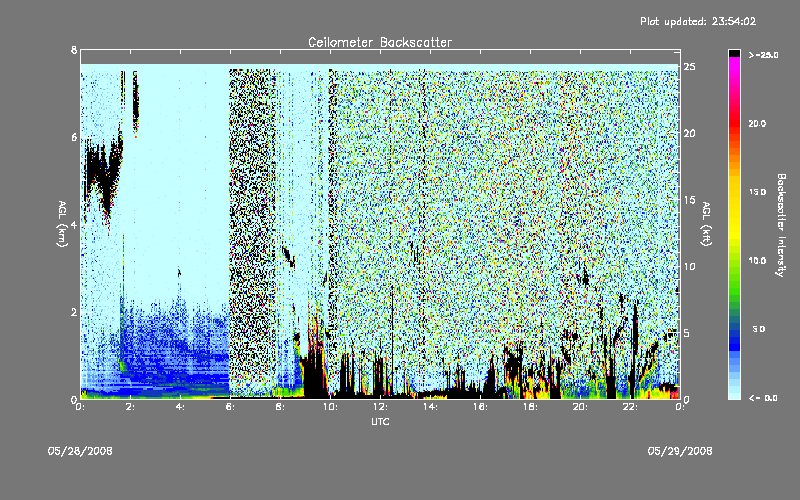This screenshot has height=500, width=800.
Task: Click the '20' kft tick on right axis
Action: click(x=689, y=133)
